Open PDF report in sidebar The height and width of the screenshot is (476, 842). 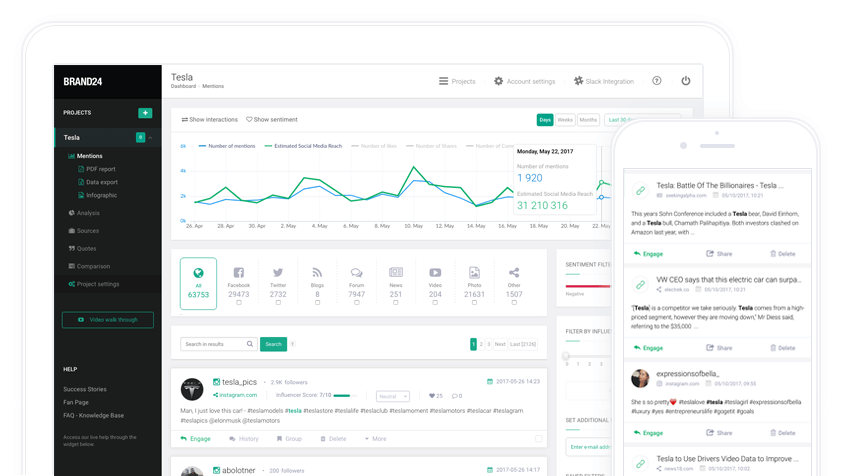pos(97,169)
